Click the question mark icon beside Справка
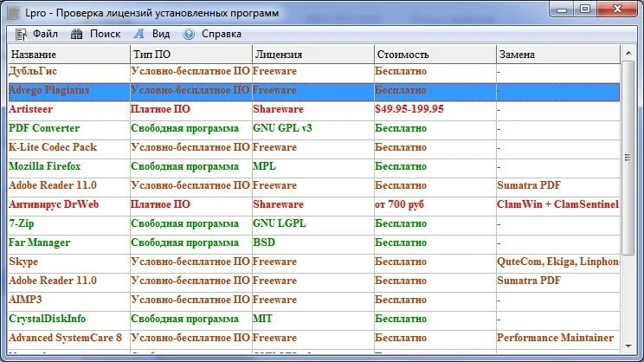The image size is (644, 362). pos(189,34)
